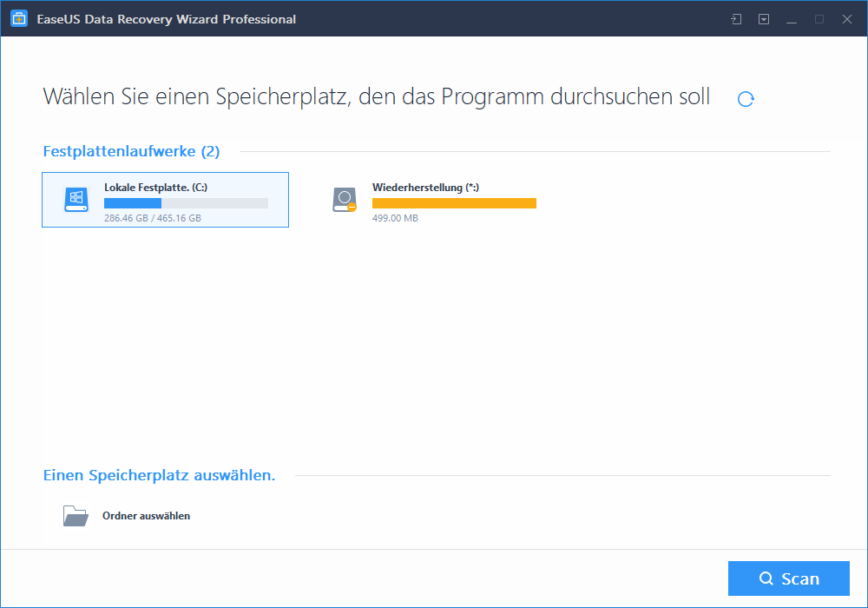This screenshot has width=868, height=608.
Task: Click the Wiederherstellung partition disk icon
Action: (x=345, y=200)
